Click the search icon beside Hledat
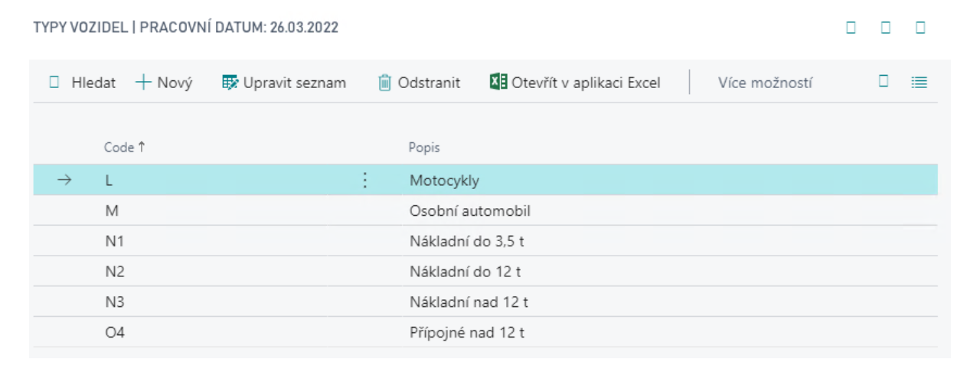 pos(54,83)
